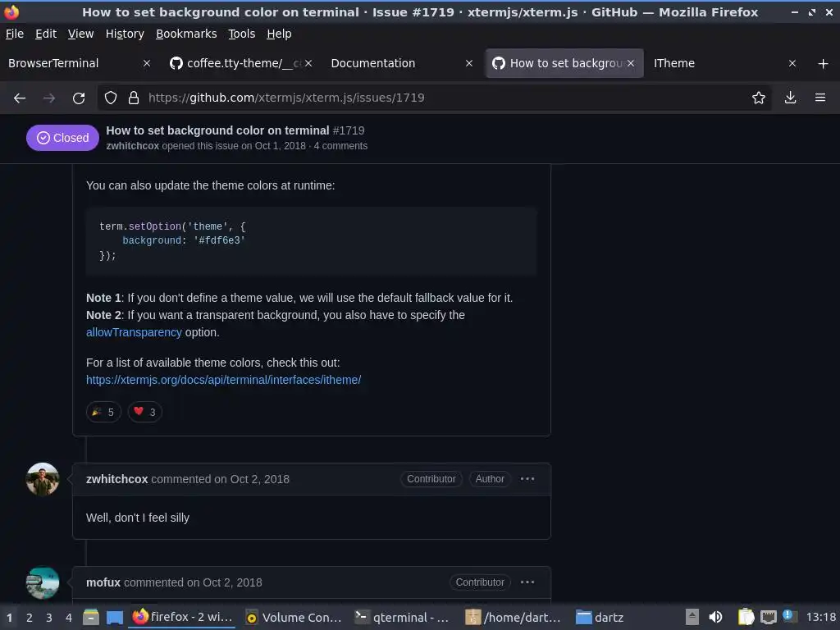Open the Help menu
The height and width of the screenshot is (630, 840).
coord(279,34)
